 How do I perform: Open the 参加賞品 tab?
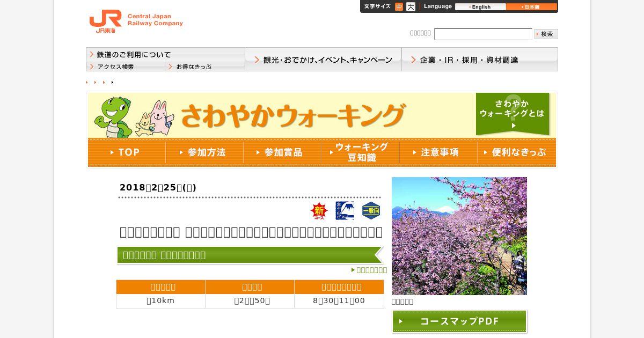[x=282, y=152]
